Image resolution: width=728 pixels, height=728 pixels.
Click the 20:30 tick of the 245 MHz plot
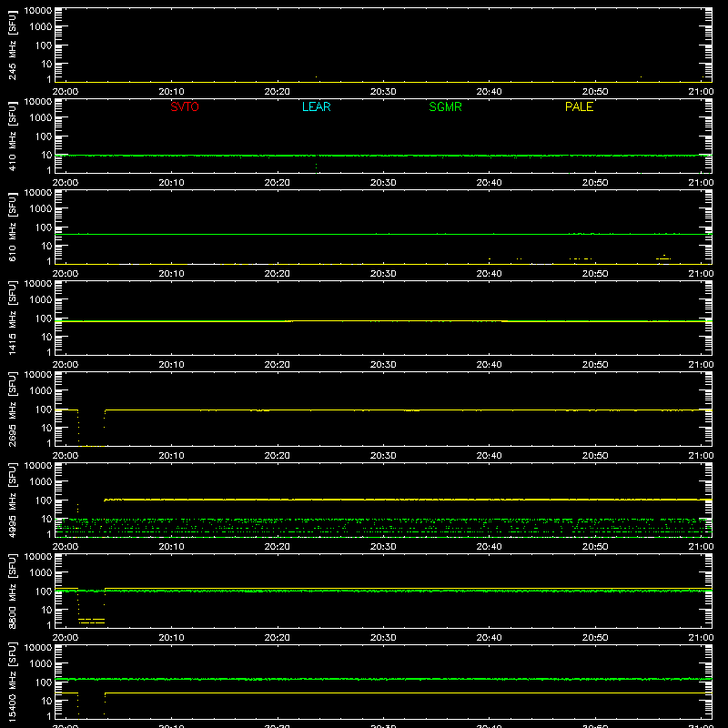pyautogui.click(x=383, y=92)
